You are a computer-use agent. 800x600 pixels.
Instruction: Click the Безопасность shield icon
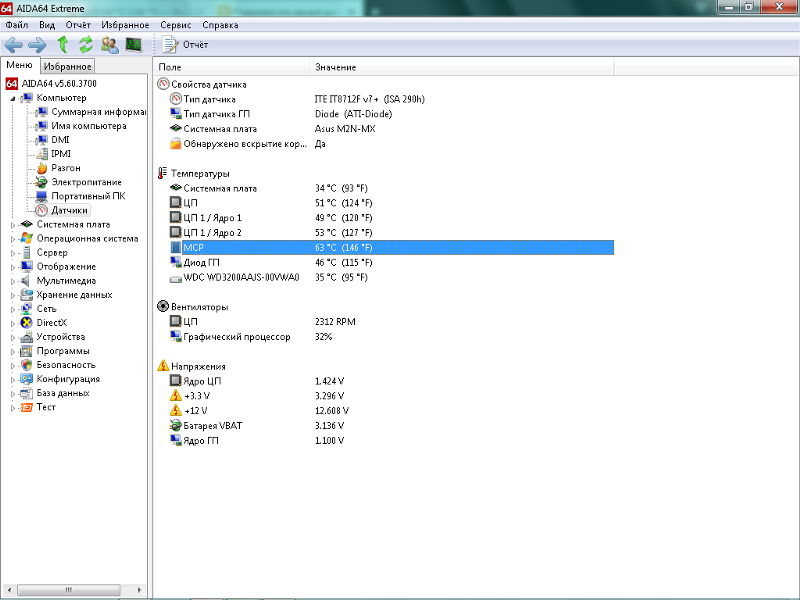[x=27, y=365]
